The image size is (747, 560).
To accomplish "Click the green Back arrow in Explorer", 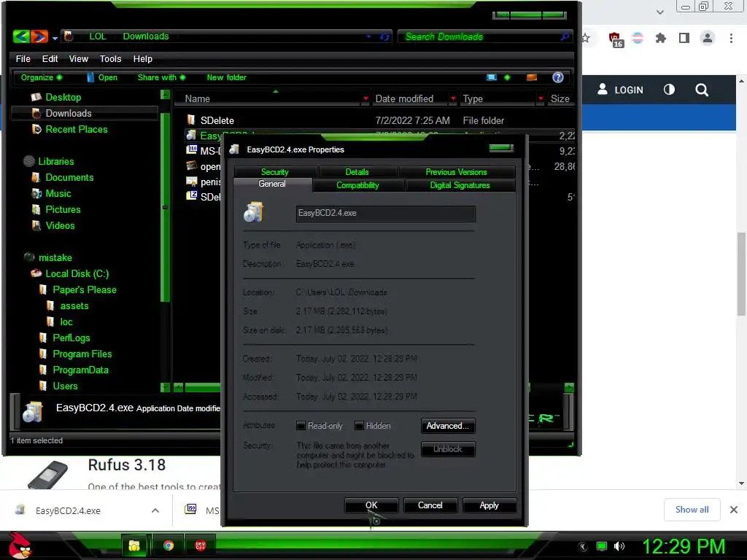I will tap(21, 36).
